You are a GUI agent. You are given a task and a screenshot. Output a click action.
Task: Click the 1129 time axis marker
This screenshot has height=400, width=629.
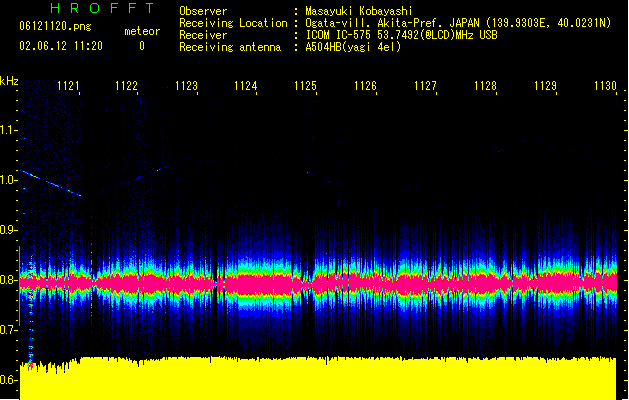coord(546,86)
